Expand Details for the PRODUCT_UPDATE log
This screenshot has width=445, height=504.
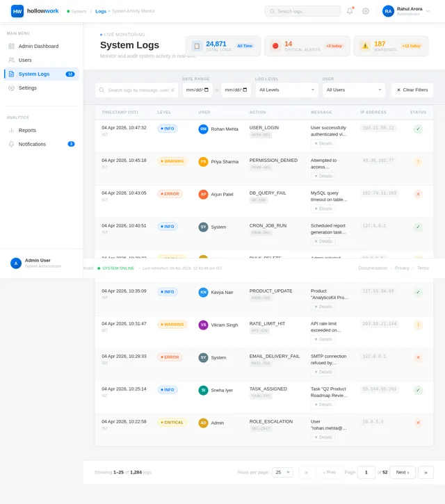click(x=323, y=307)
